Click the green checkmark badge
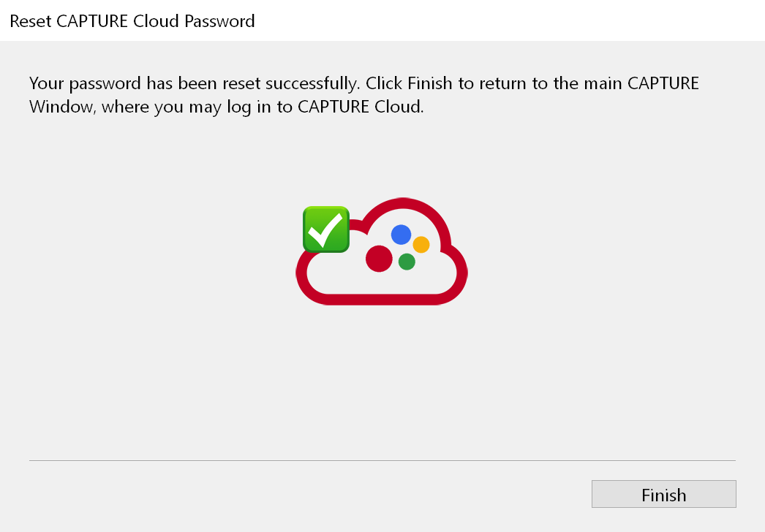 click(x=325, y=229)
